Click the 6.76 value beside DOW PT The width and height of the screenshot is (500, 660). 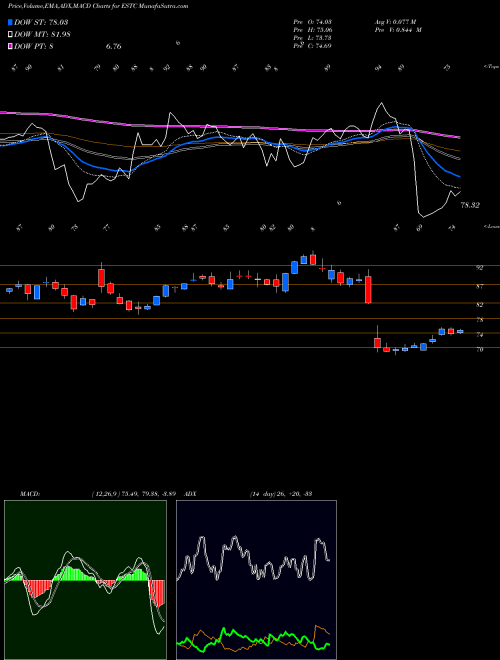(113, 46)
